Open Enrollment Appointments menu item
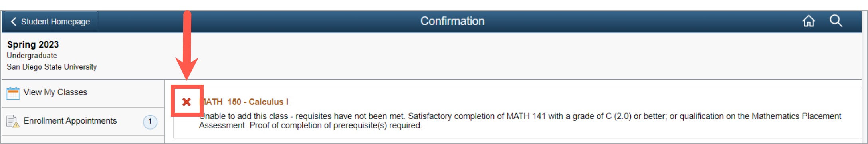The width and height of the screenshot is (868, 144). coord(83,121)
